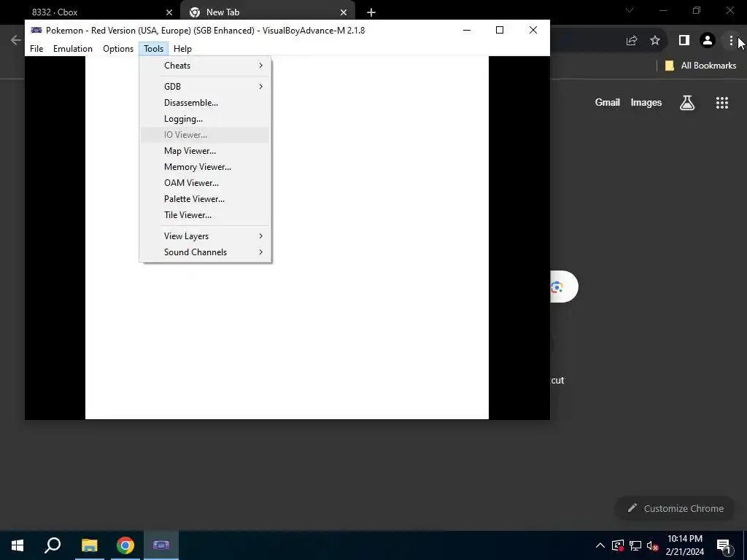Open the Palette Viewer... tool

point(205,198)
